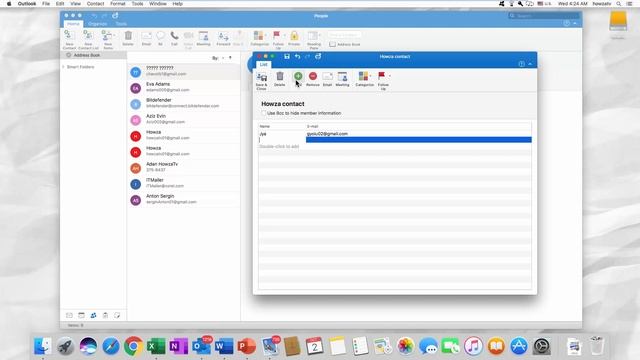This screenshot has height=360, width=640.
Task: Click undo arrow in Howza contact title bar
Action: [x=297, y=56]
